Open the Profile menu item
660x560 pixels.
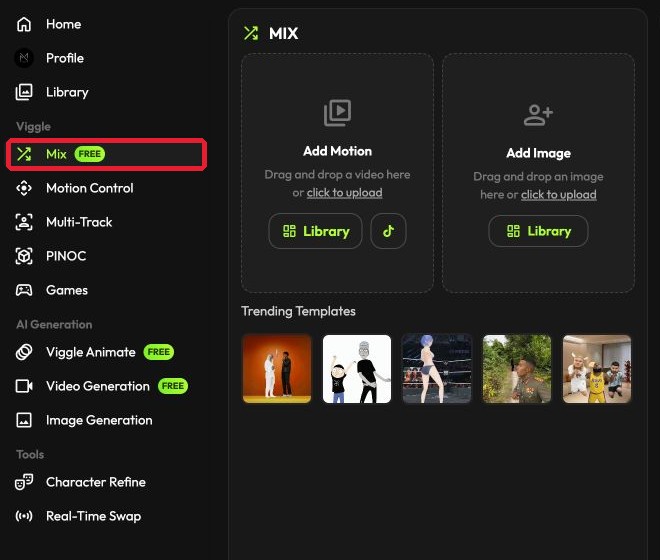click(x=65, y=58)
